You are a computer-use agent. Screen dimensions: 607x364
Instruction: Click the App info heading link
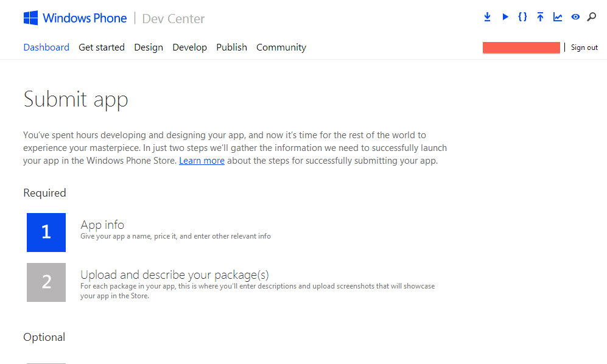tap(102, 225)
